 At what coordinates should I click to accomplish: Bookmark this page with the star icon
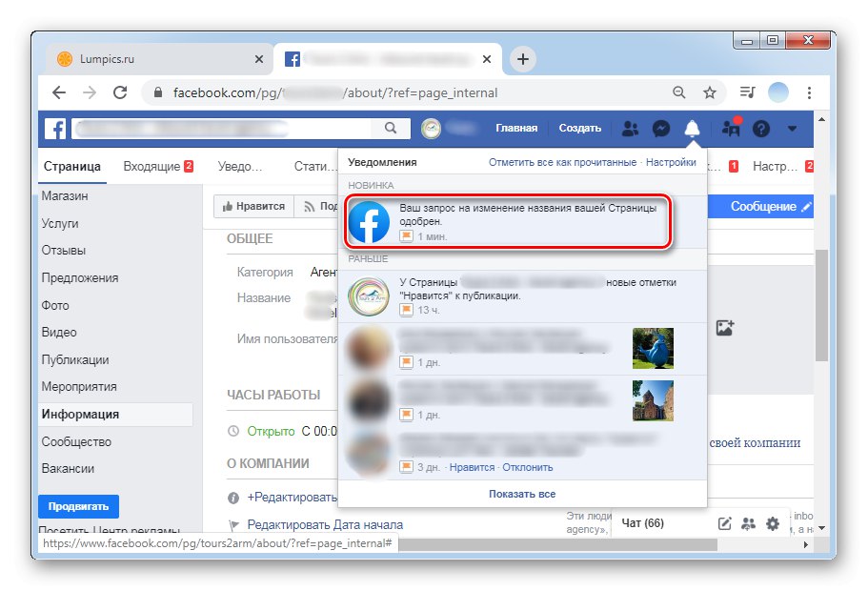709,92
